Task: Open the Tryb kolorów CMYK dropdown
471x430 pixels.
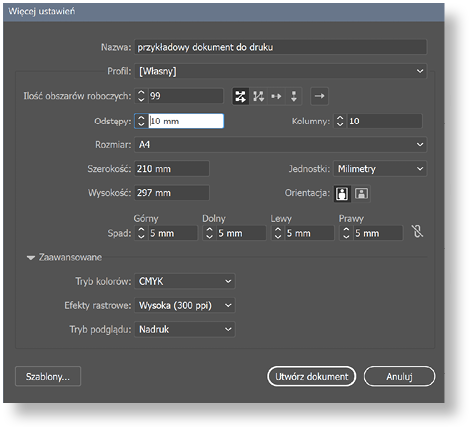Action: pos(185,281)
